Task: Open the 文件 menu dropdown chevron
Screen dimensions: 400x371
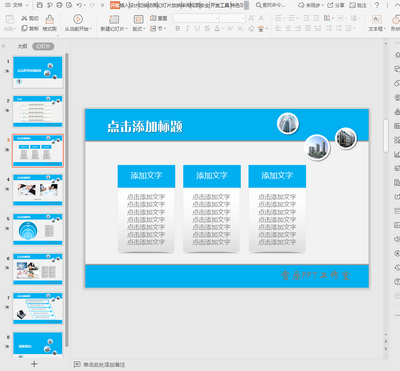Action: [x=27, y=5]
